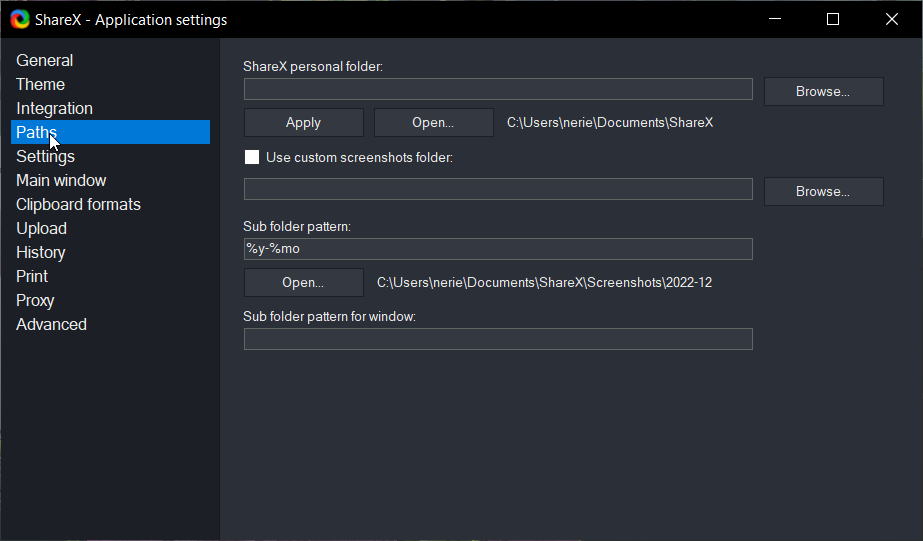Screen dimensions: 923x541
Task: Click the ShareX logo icon in title bar
Action: (20, 19)
